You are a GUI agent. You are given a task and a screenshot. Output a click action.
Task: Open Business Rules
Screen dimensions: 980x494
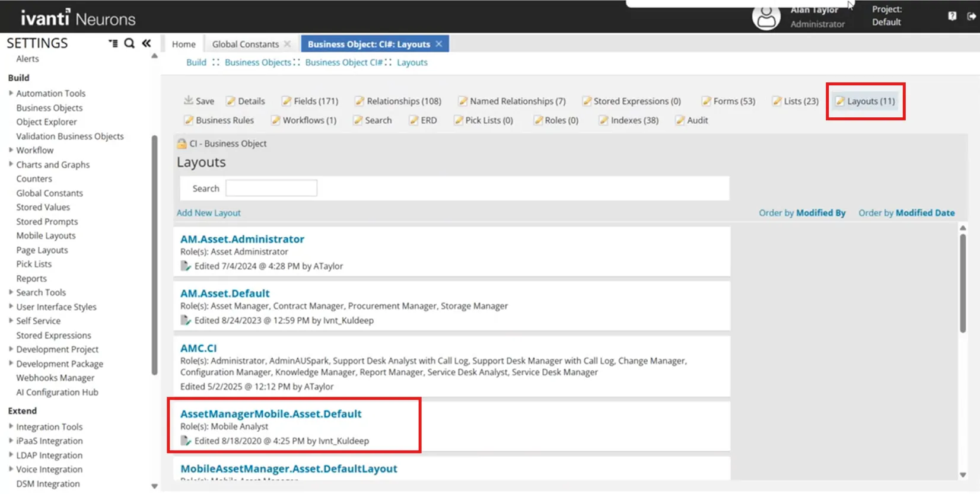tap(219, 120)
